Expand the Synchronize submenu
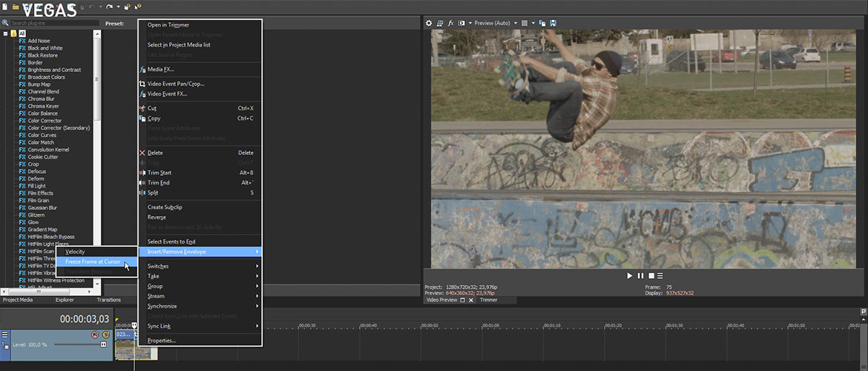 click(x=200, y=306)
